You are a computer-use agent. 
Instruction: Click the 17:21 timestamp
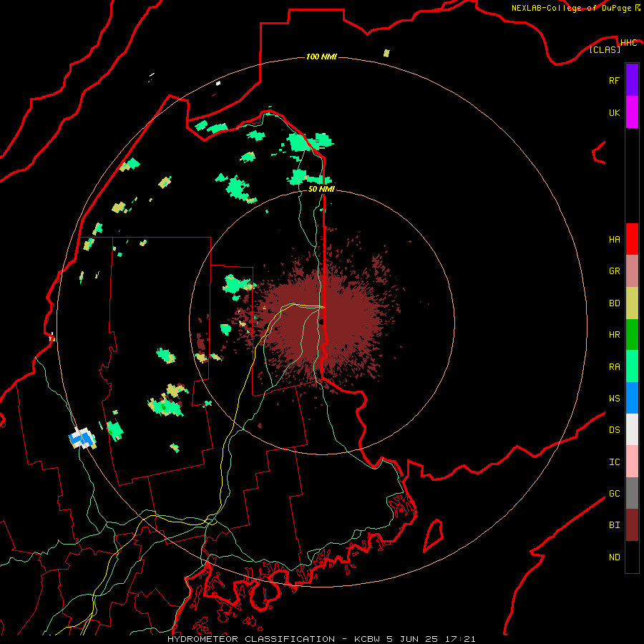[x=461, y=639]
